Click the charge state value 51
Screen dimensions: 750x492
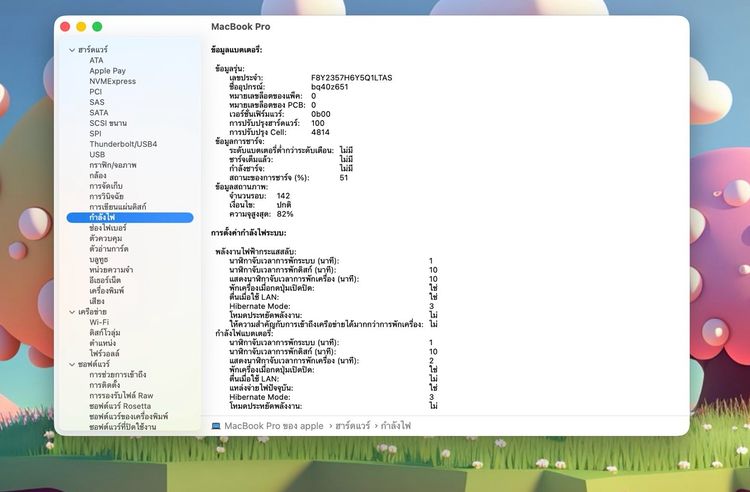tap(343, 177)
